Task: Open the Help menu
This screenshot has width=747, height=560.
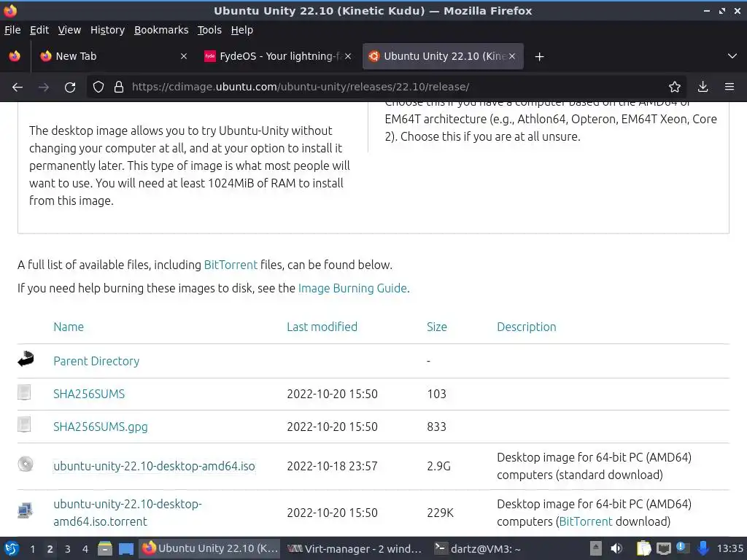Action: tap(241, 30)
